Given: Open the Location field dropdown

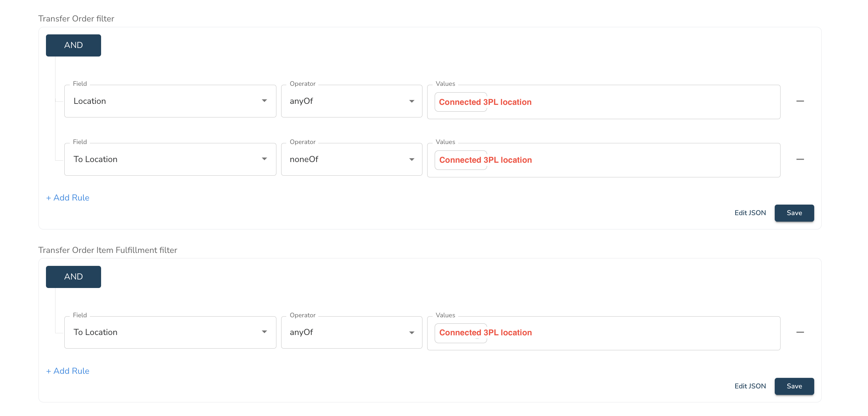Looking at the screenshot, I should click(x=170, y=101).
